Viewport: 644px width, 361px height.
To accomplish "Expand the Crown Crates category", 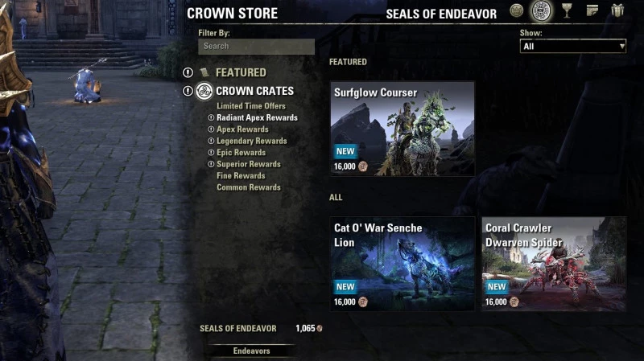I will tap(254, 91).
